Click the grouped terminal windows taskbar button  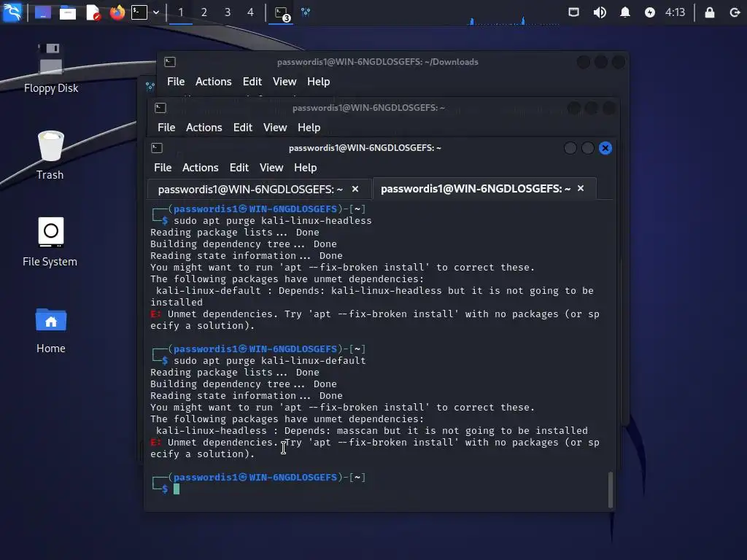click(x=282, y=13)
